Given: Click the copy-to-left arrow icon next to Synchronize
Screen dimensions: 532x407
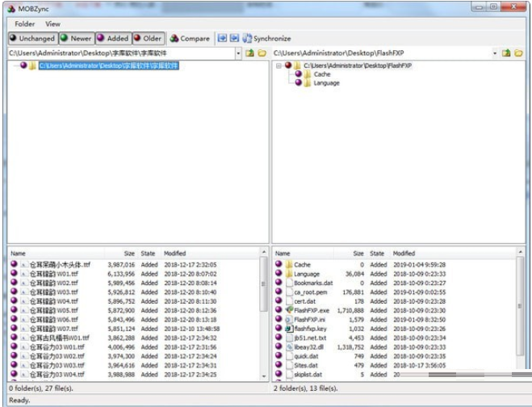Looking at the screenshot, I should (234, 38).
